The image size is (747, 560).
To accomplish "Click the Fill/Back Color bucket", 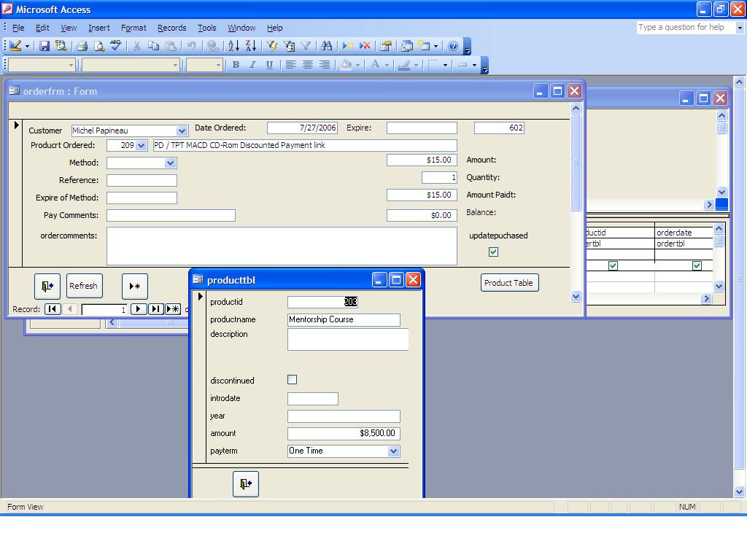I will click(347, 65).
